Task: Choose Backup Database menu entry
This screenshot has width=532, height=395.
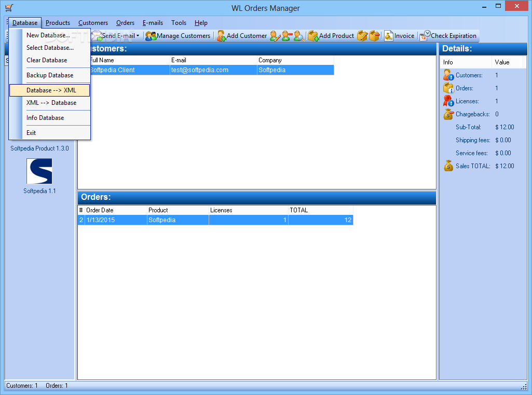Action: pyautogui.click(x=50, y=75)
